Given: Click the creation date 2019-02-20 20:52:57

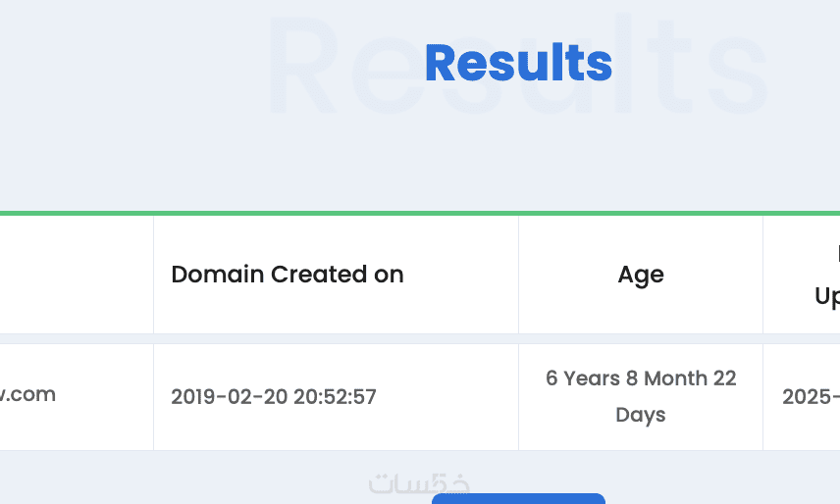Looking at the screenshot, I should coord(273,397).
